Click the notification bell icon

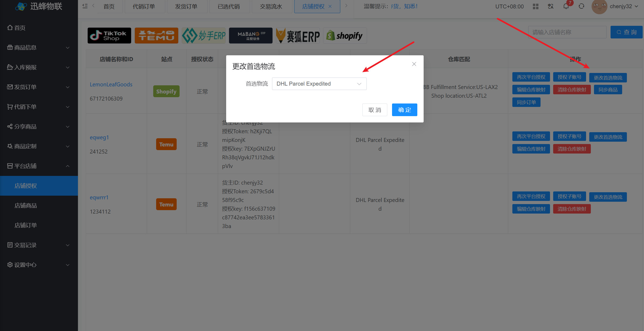click(566, 6)
